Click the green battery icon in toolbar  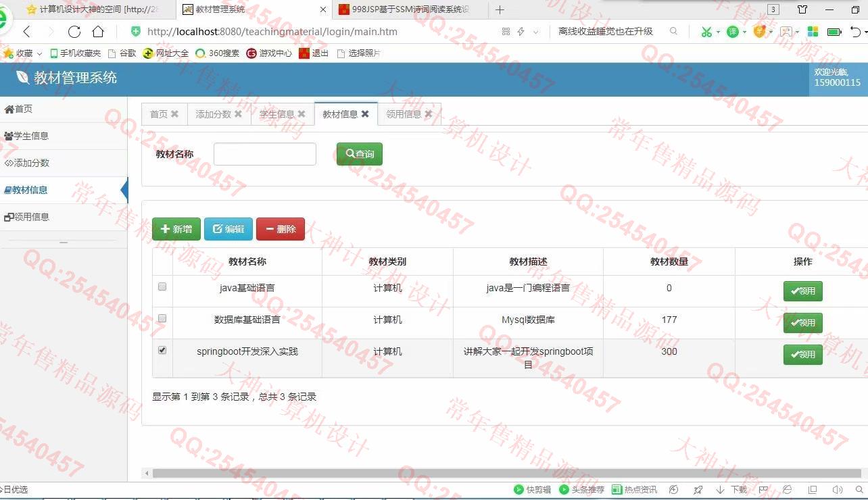tap(834, 32)
